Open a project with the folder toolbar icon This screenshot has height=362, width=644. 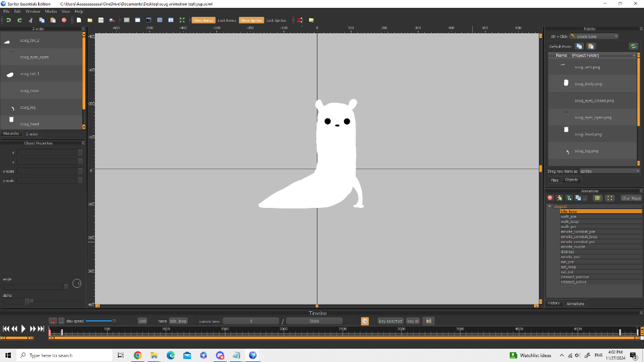click(89, 20)
